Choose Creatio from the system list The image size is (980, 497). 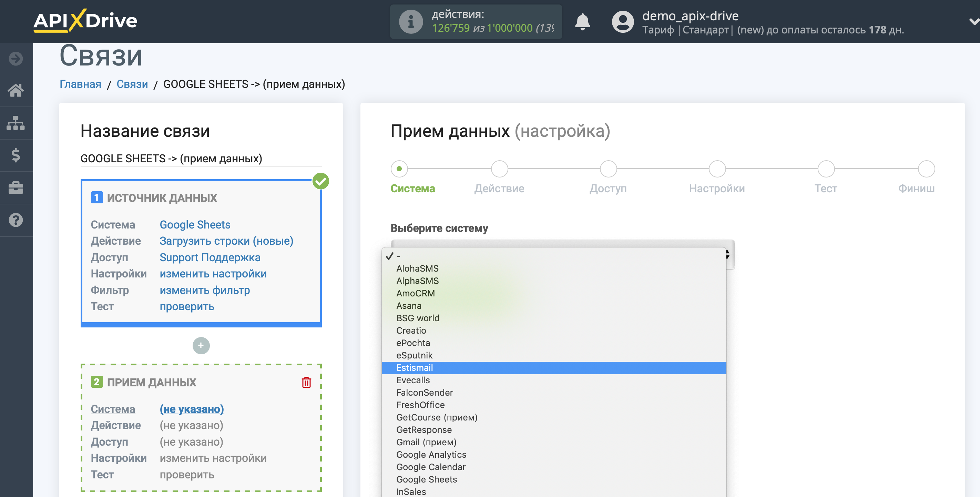tap(553, 330)
